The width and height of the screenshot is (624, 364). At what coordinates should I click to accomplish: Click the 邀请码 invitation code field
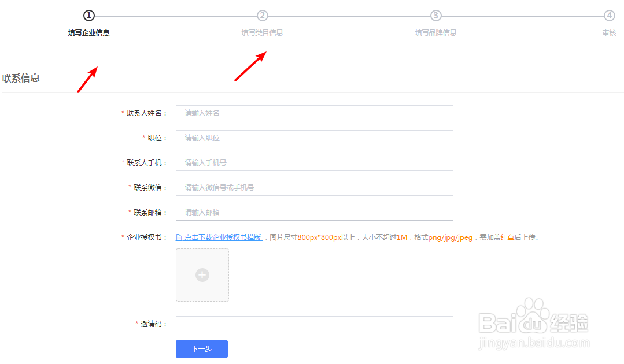point(314,324)
